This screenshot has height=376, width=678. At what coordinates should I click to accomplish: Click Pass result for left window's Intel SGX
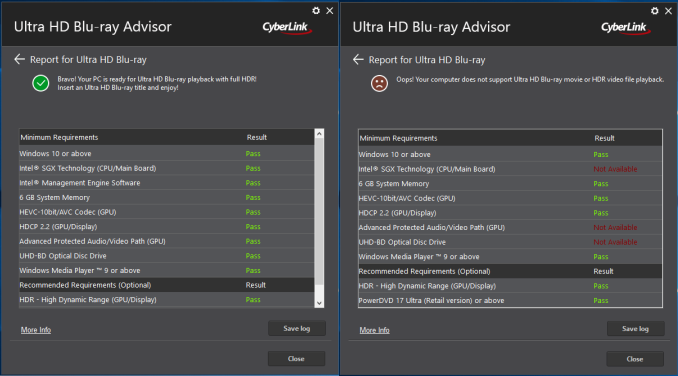253,168
